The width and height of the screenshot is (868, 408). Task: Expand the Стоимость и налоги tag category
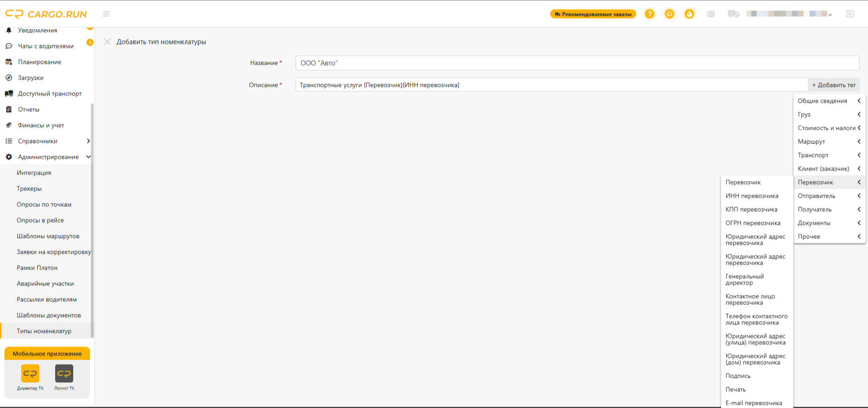coord(829,128)
